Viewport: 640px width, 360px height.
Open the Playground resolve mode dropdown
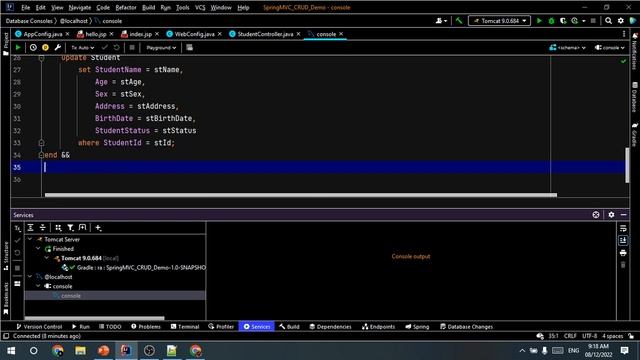[x=161, y=48]
